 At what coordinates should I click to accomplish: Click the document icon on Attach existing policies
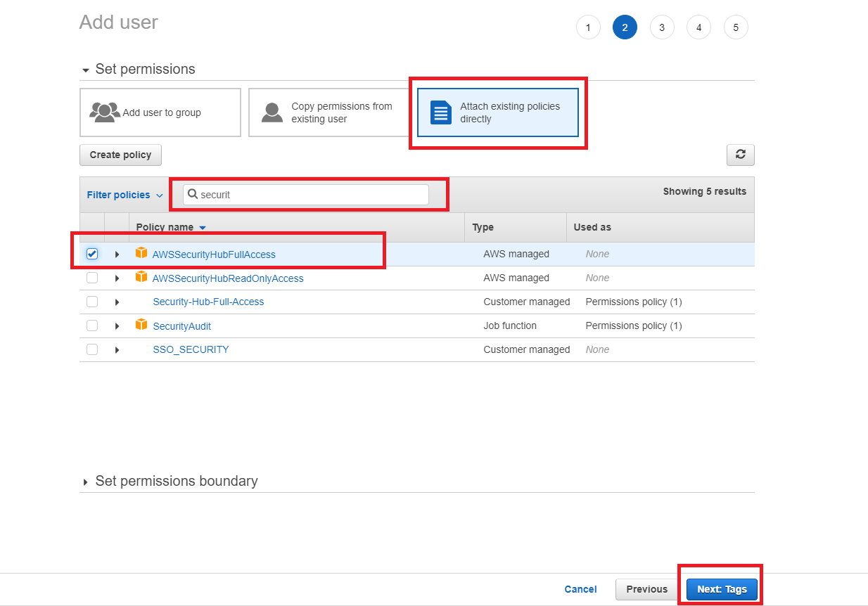pos(440,112)
